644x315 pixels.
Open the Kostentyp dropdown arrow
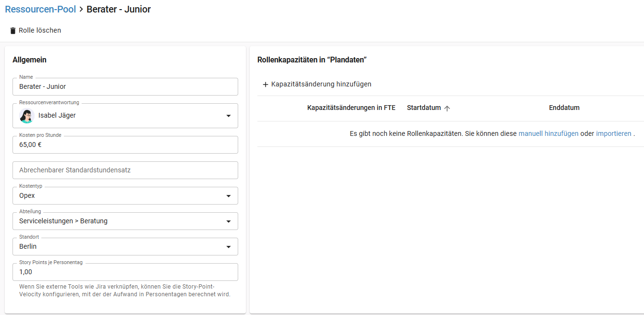pos(228,196)
